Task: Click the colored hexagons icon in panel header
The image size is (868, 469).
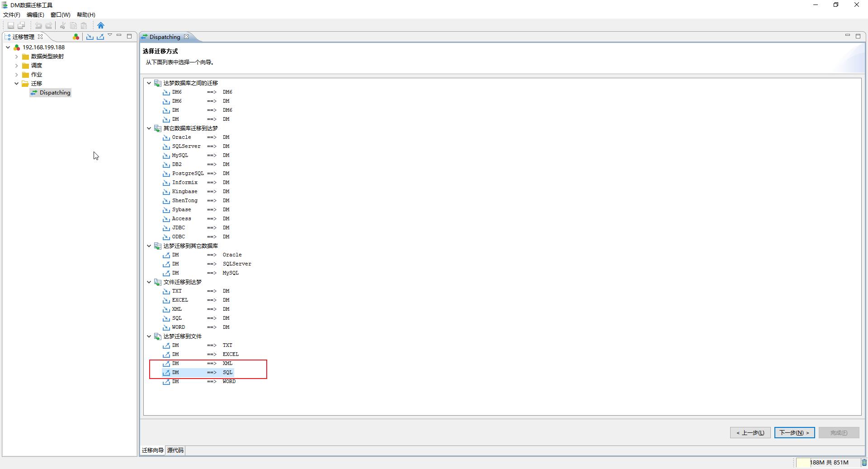Action: point(76,37)
